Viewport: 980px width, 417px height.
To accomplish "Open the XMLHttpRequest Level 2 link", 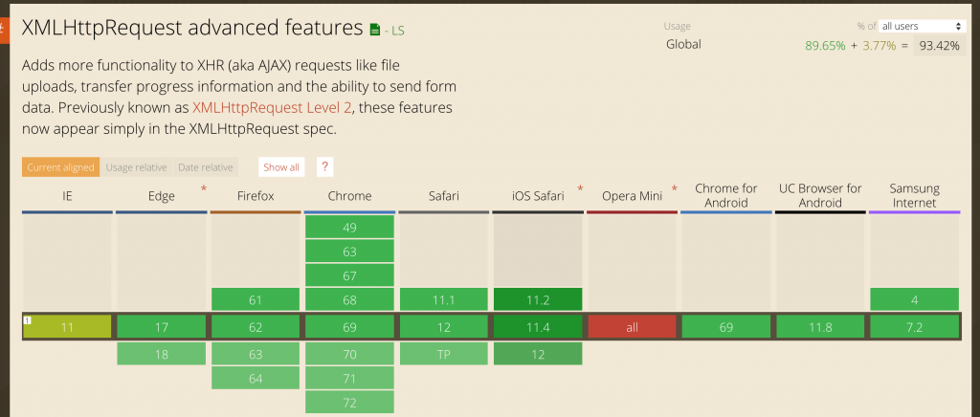I will click(x=263, y=107).
